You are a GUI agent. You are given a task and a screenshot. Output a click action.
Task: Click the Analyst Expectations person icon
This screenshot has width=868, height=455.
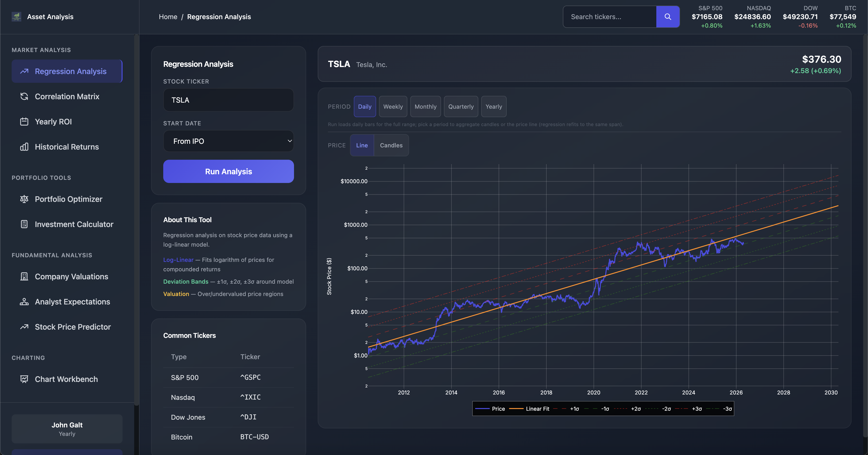(24, 302)
